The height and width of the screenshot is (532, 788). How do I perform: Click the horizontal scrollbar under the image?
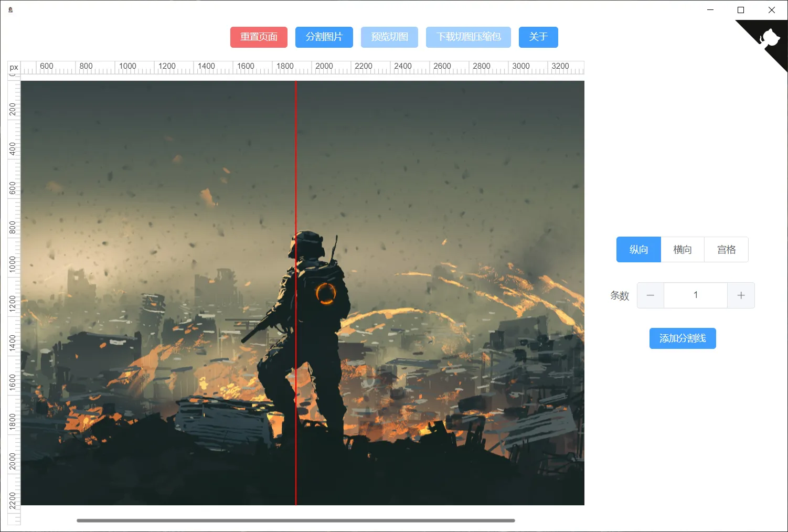[x=296, y=520]
